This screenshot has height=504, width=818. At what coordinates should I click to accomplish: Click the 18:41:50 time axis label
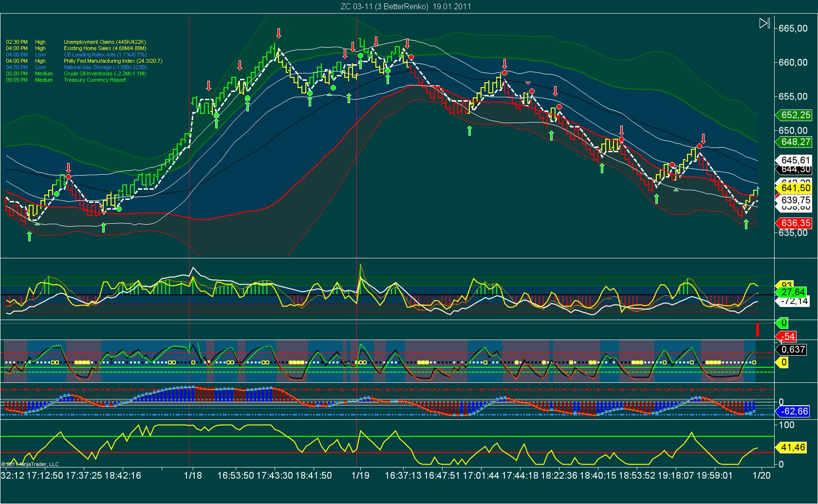coord(313,475)
